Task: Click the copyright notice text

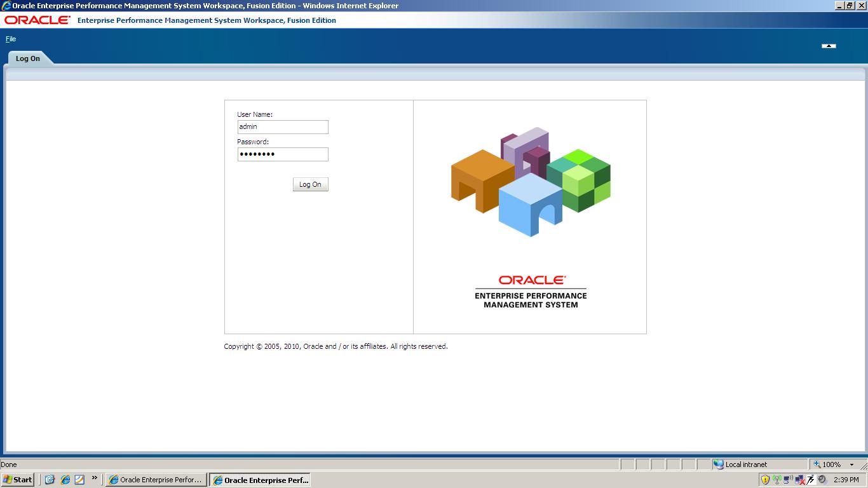Action: [336, 346]
